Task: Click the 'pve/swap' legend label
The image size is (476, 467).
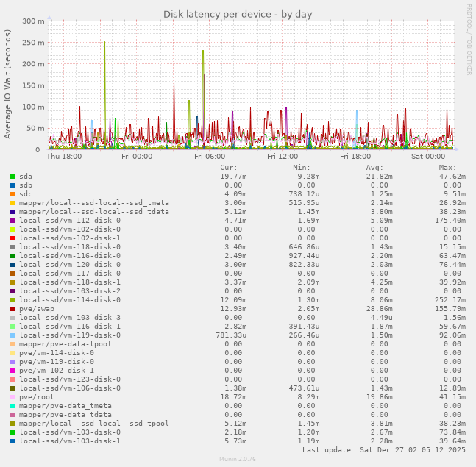Action: pos(37,309)
